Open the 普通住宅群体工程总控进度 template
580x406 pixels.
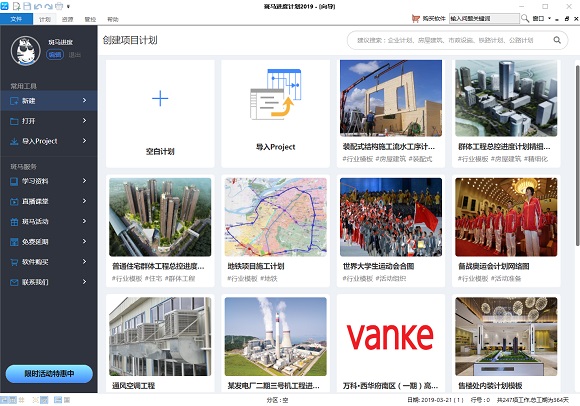point(160,217)
